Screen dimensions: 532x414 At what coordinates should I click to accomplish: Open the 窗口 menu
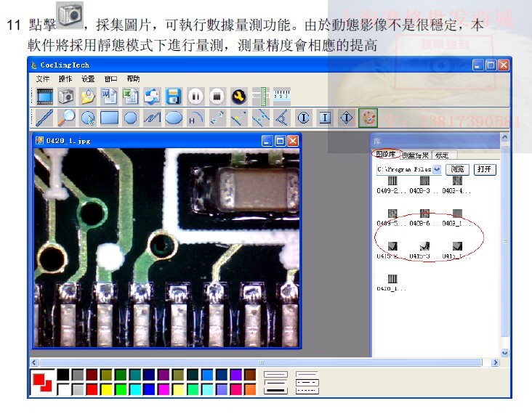(x=110, y=78)
